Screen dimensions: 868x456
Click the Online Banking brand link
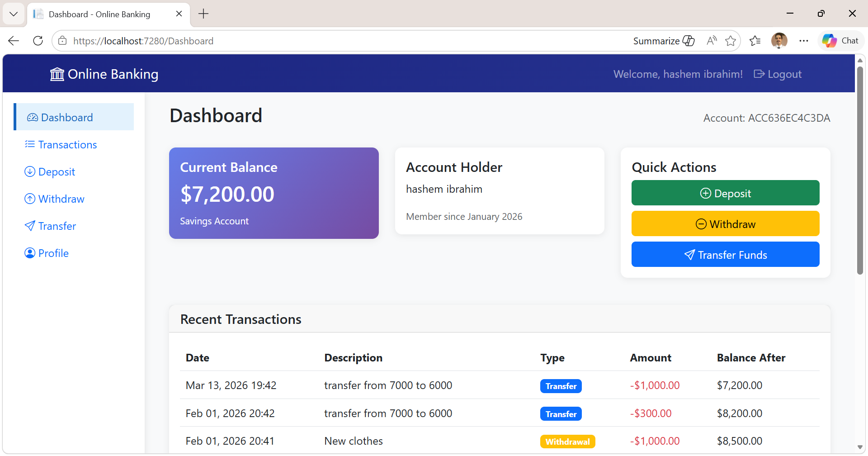[x=104, y=74]
